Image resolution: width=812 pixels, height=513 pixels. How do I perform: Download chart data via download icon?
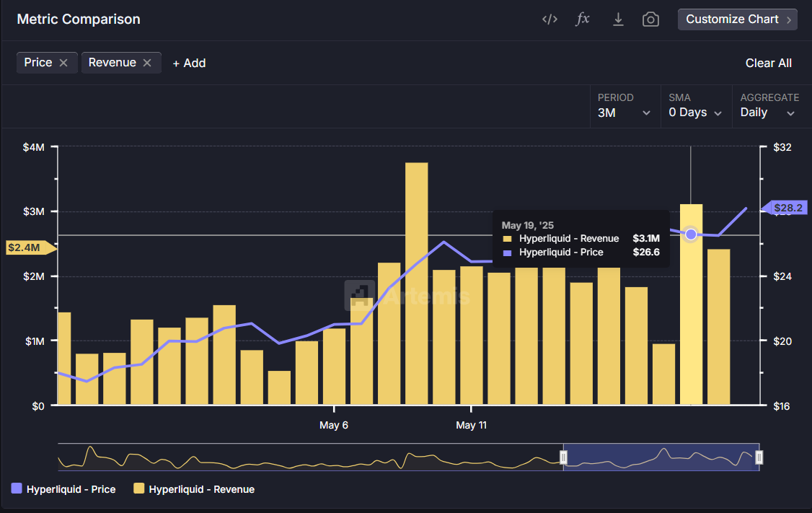[618, 19]
